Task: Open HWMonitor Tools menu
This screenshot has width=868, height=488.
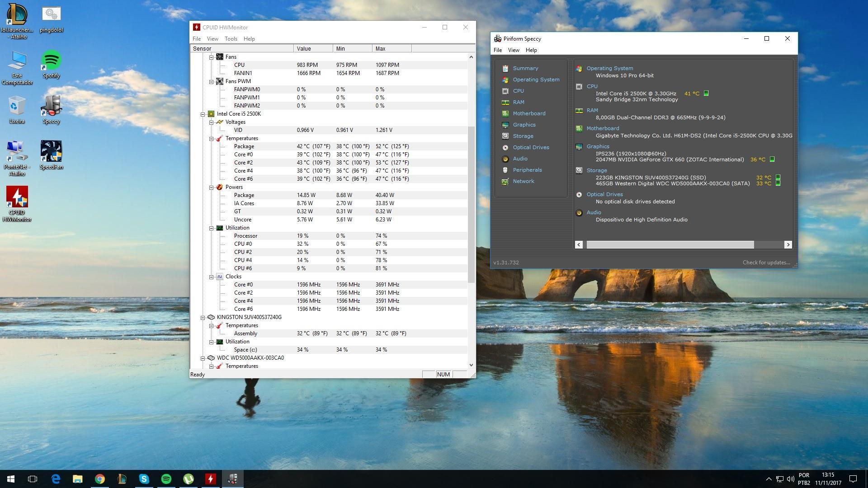Action: coord(231,39)
